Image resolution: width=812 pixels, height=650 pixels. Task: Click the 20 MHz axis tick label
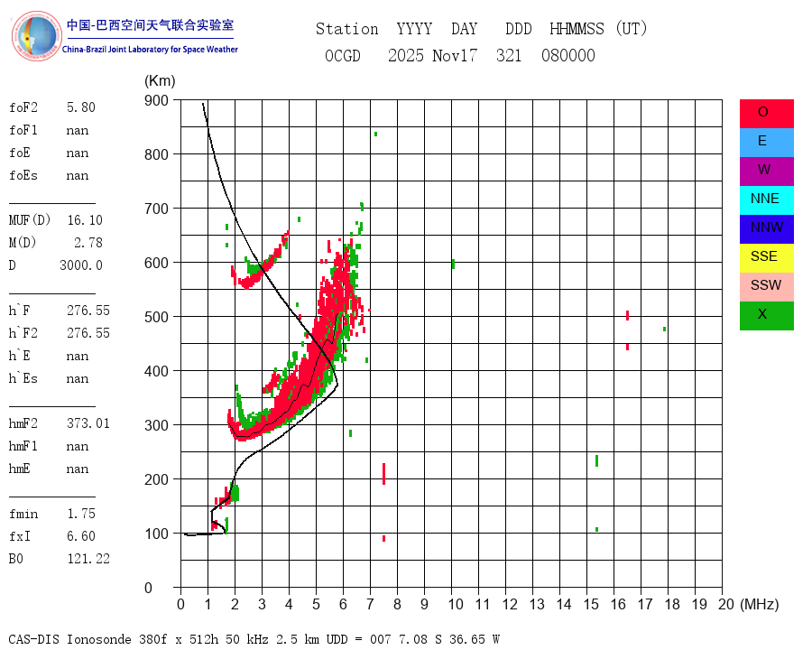726,604
